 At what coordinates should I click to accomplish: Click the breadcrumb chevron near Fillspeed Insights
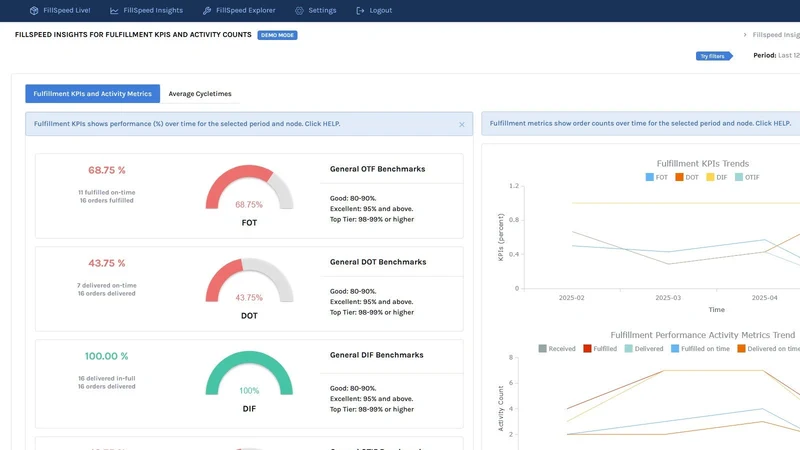pos(745,35)
